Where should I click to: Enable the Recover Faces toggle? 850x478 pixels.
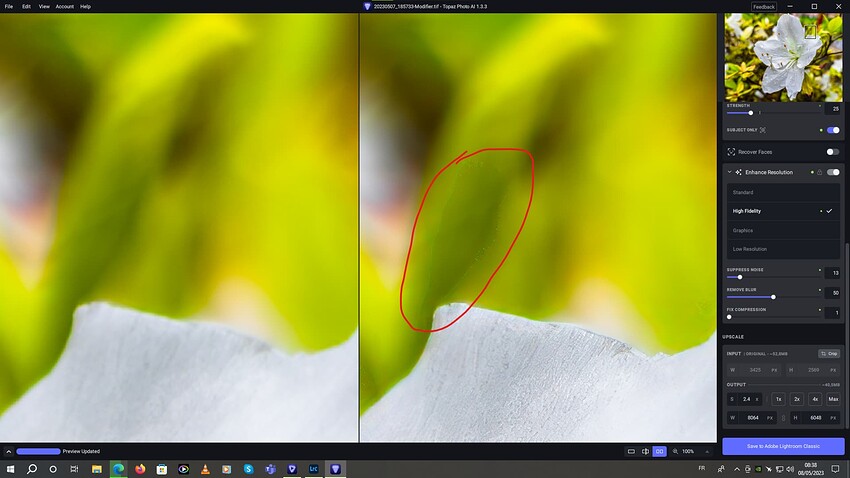click(x=832, y=152)
